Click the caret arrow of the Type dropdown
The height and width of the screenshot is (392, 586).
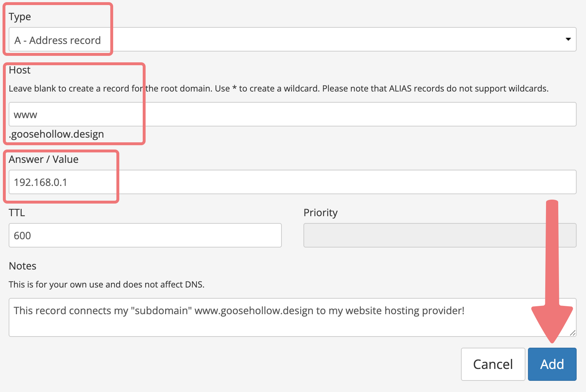tap(568, 39)
